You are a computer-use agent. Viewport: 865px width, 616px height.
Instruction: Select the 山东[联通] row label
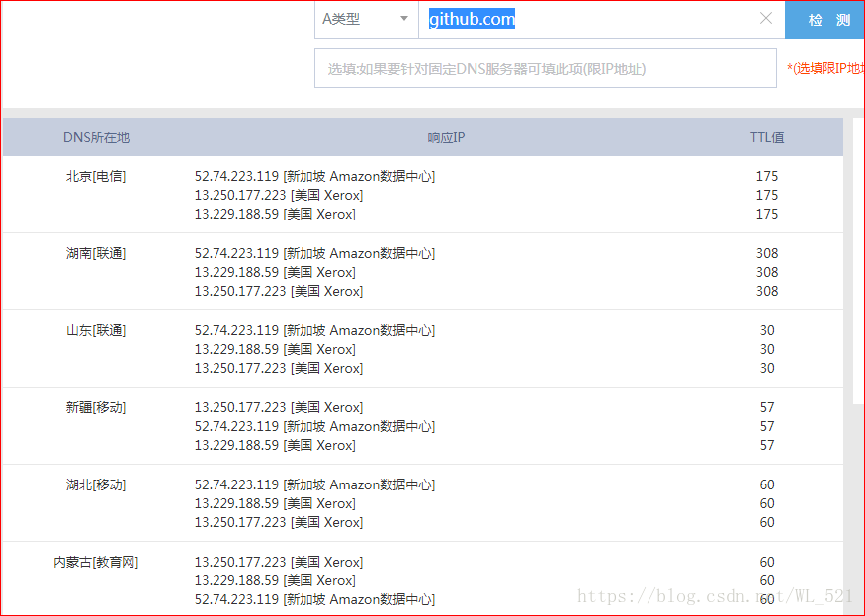pos(96,330)
